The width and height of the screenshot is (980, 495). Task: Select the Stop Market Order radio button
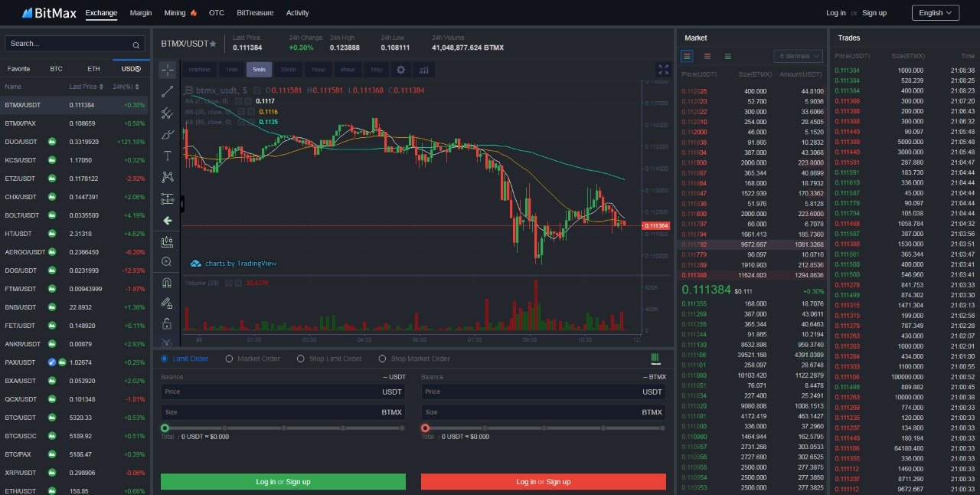382,359
